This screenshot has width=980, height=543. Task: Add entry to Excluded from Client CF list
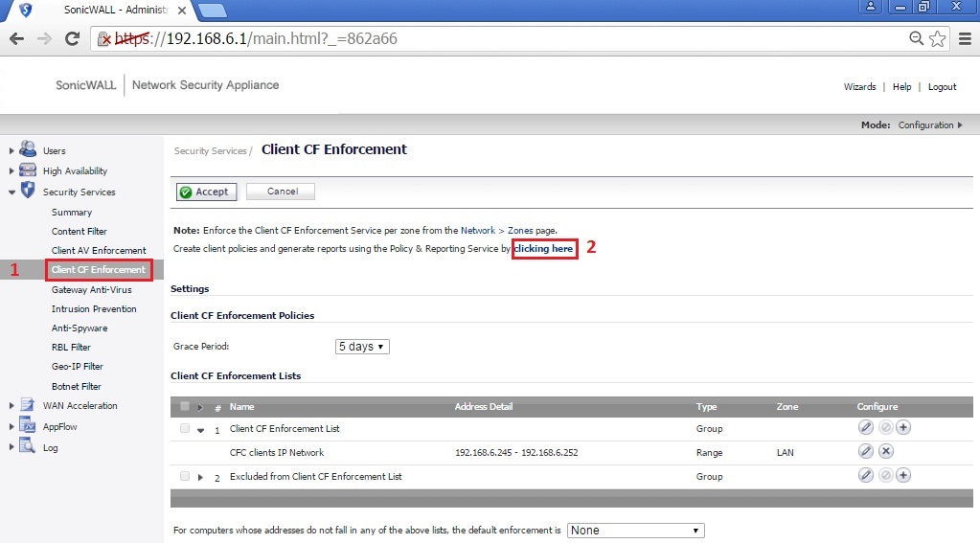[902, 476]
